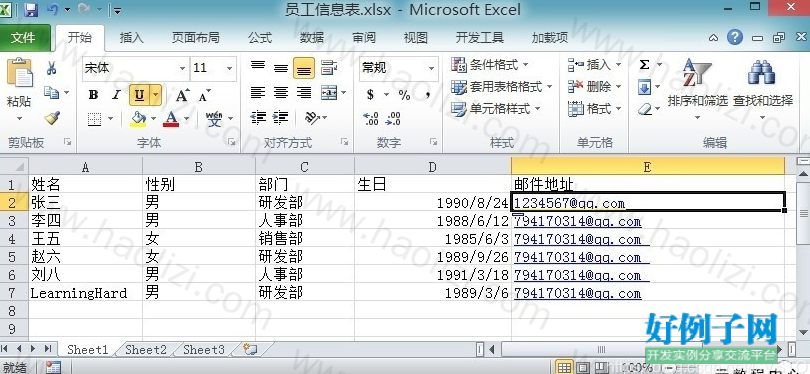Toggle Bold formatting
Viewport: 810px width, 374px height.
click(94, 95)
